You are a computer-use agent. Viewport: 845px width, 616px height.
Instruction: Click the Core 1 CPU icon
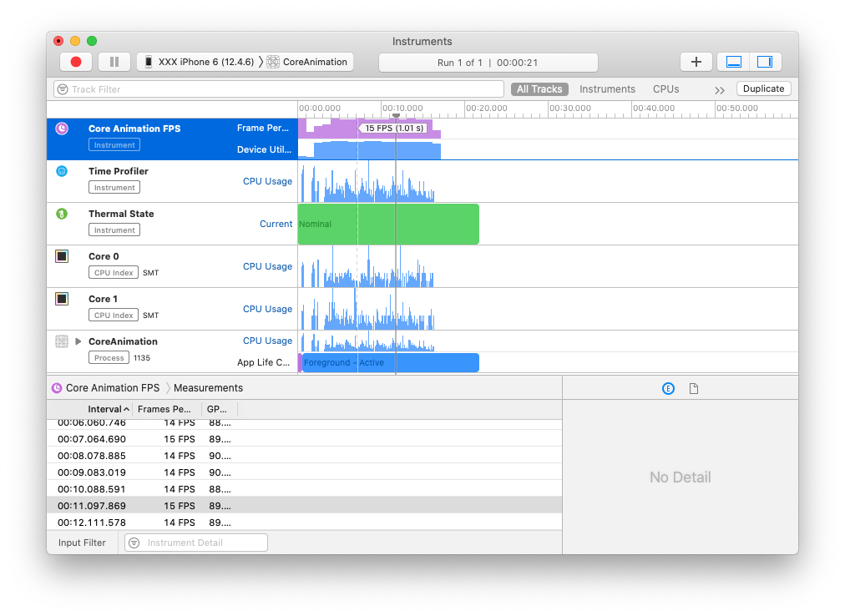[62, 299]
